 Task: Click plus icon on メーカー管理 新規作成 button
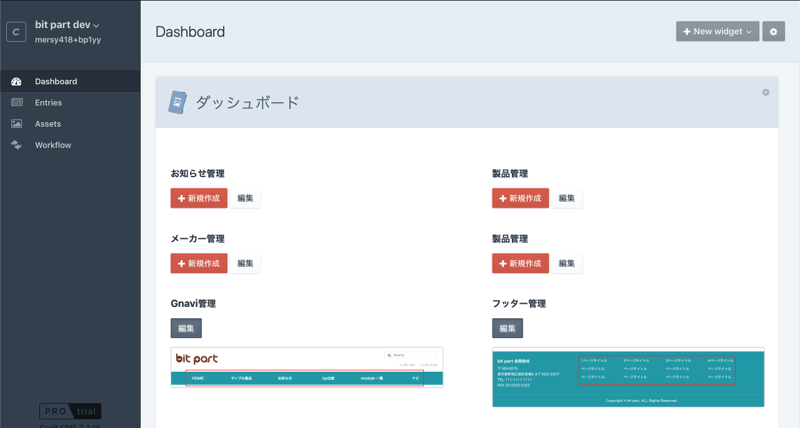click(x=181, y=263)
